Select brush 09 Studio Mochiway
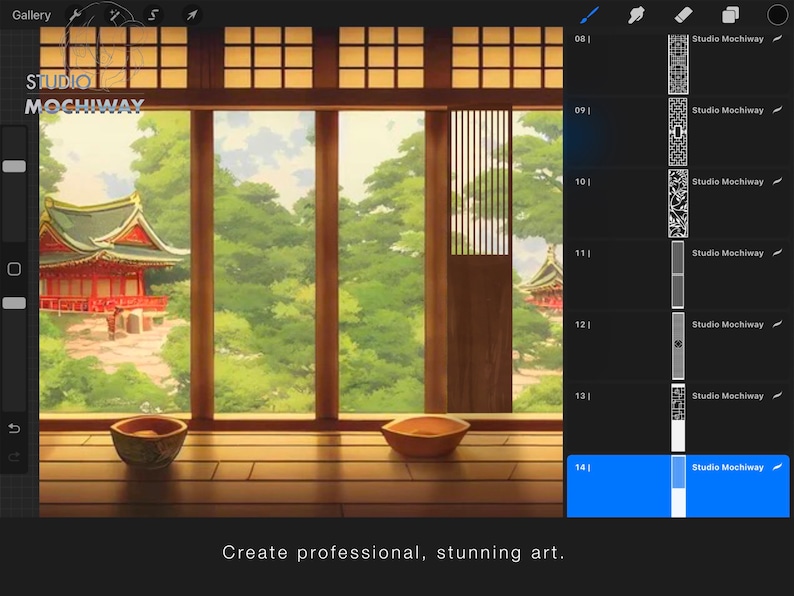This screenshot has height=596, width=794. pyautogui.click(x=678, y=132)
